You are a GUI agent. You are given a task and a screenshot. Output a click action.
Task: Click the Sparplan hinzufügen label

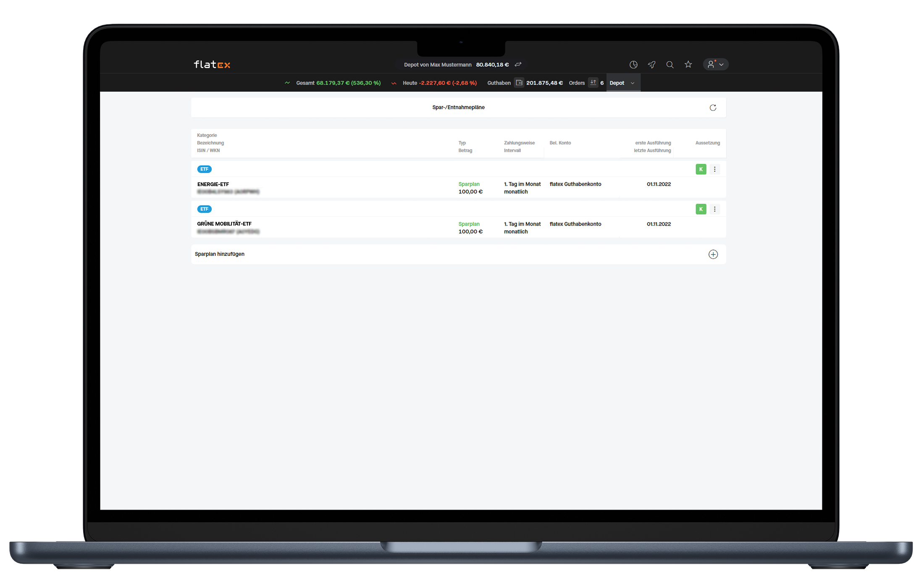[220, 254]
